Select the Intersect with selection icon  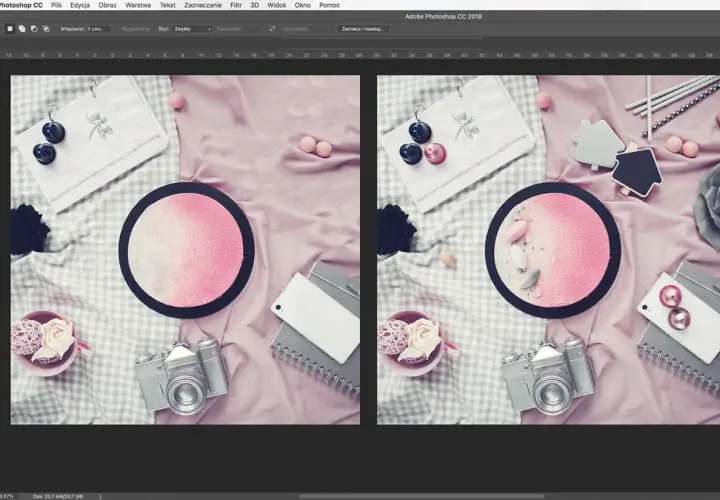click(x=46, y=29)
